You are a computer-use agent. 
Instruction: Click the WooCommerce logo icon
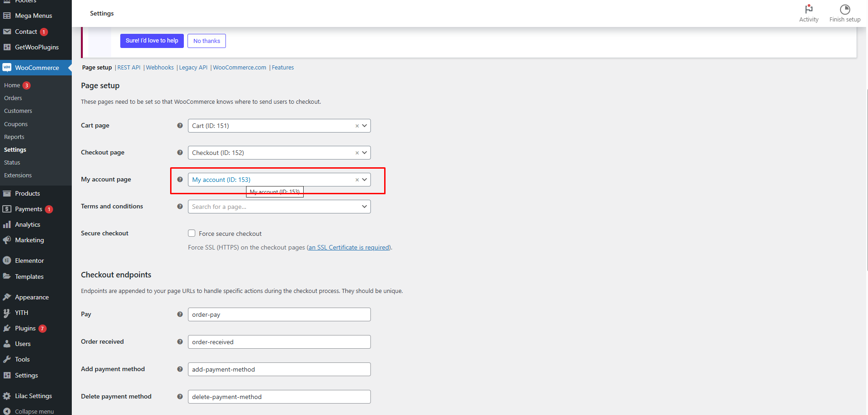(x=7, y=68)
